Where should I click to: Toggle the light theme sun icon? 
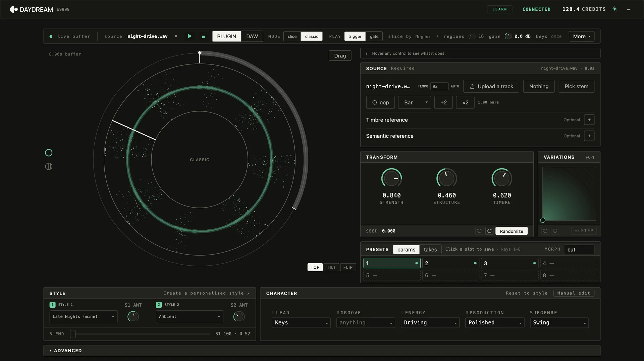pos(614,9)
